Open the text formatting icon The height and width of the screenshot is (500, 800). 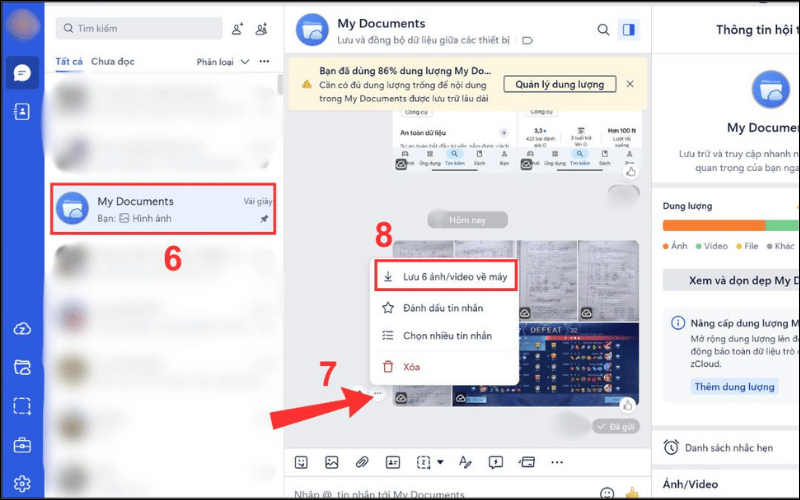point(465,462)
